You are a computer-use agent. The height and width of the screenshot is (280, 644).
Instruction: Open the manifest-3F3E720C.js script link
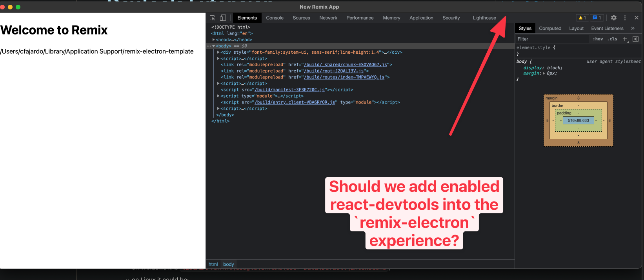pos(289,90)
